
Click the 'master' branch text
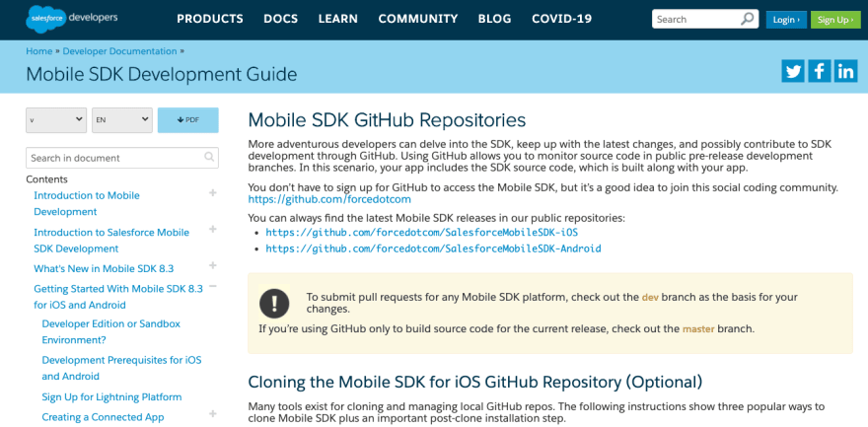click(698, 328)
